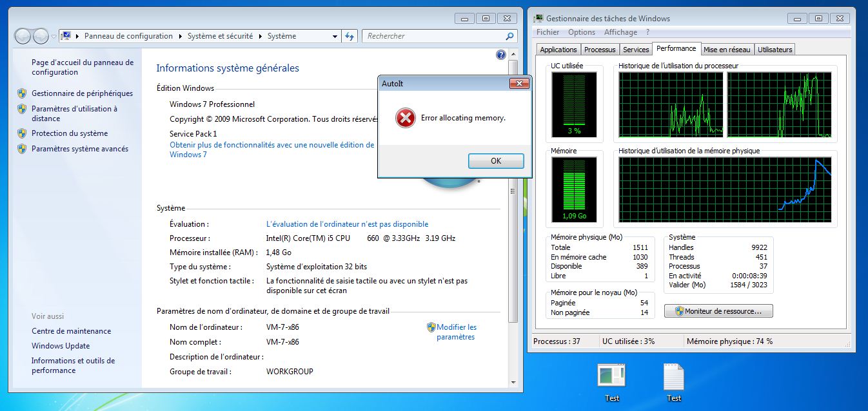Select the Test text file icon on desktop
868x411 pixels.
[673, 376]
